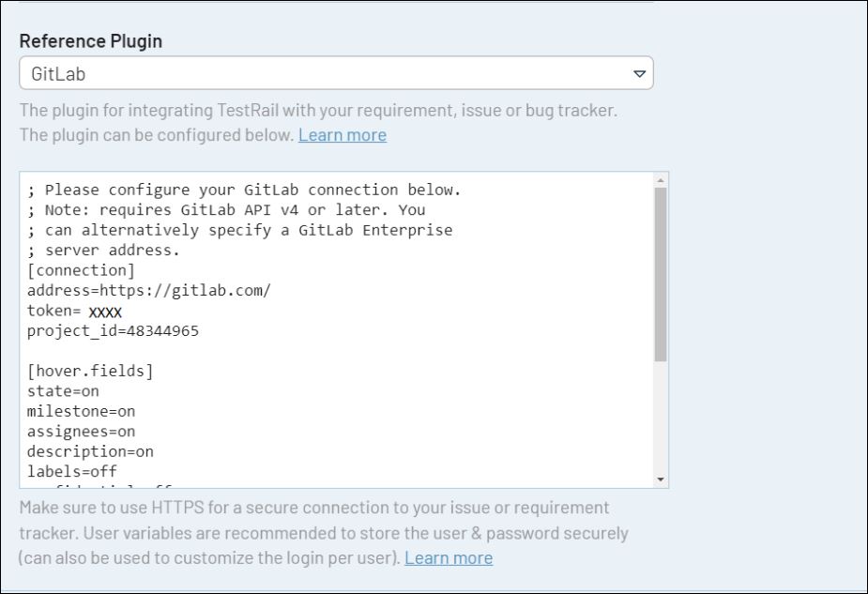Click the milestone=on setting line
This screenshot has height=594, width=868.
click(x=81, y=411)
